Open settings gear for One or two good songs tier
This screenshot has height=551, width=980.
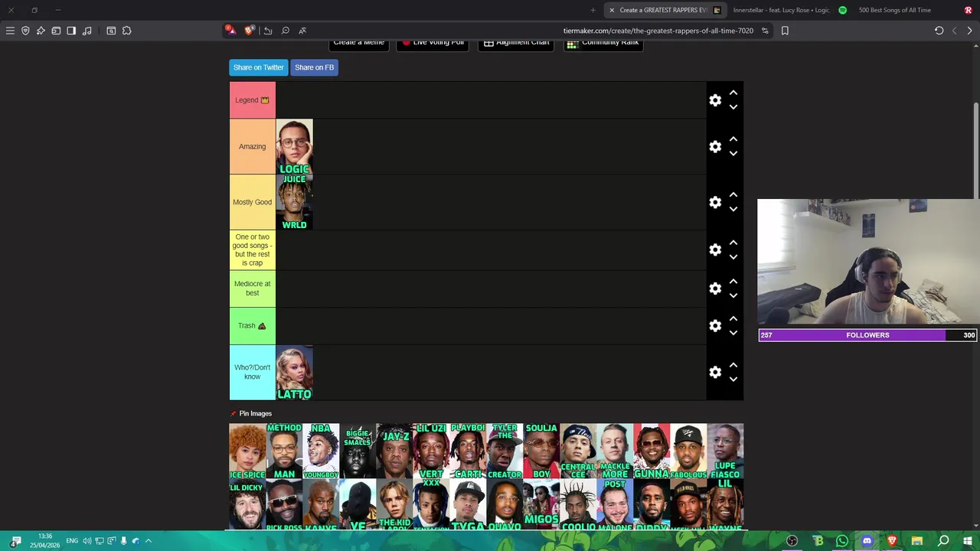click(715, 249)
